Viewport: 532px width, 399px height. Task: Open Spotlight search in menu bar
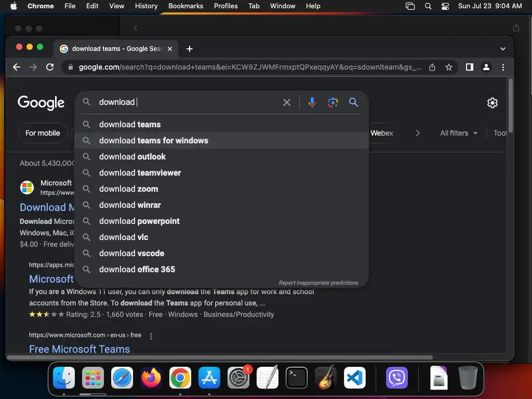point(428,6)
